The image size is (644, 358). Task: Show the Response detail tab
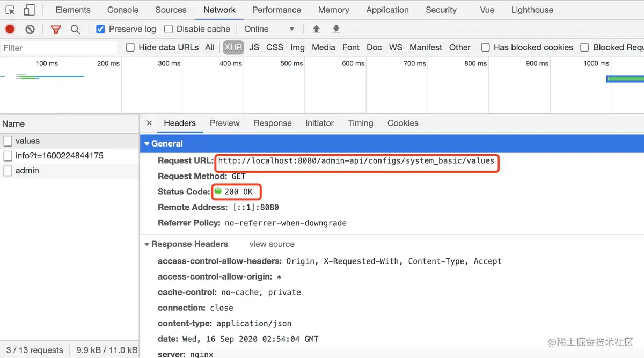(273, 123)
